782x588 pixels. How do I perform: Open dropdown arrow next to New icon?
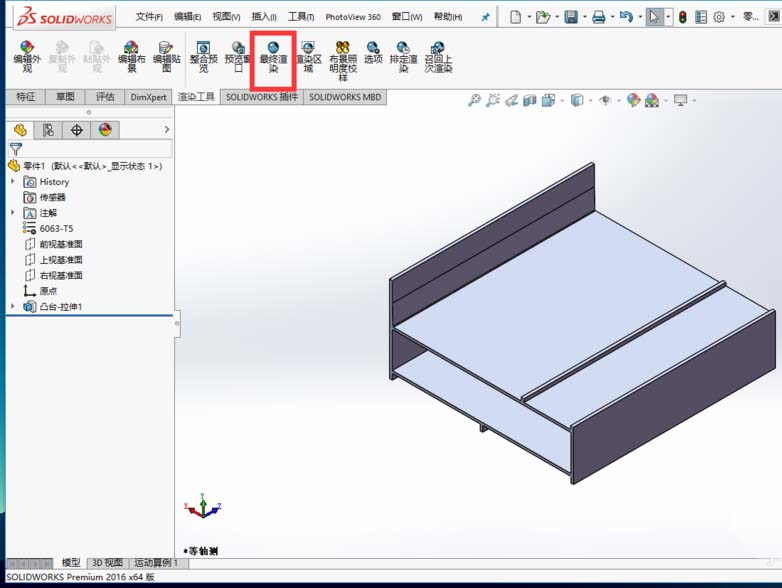(529, 17)
